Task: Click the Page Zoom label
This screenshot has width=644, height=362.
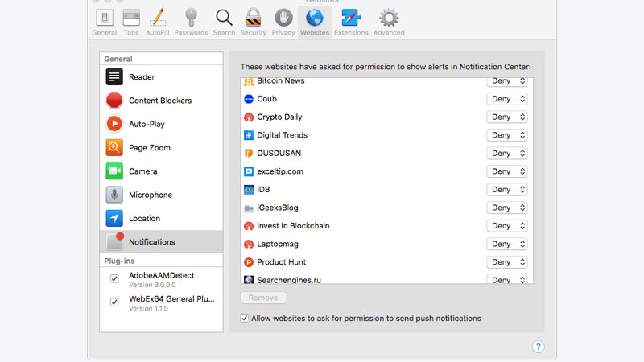Action: pyautogui.click(x=150, y=148)
